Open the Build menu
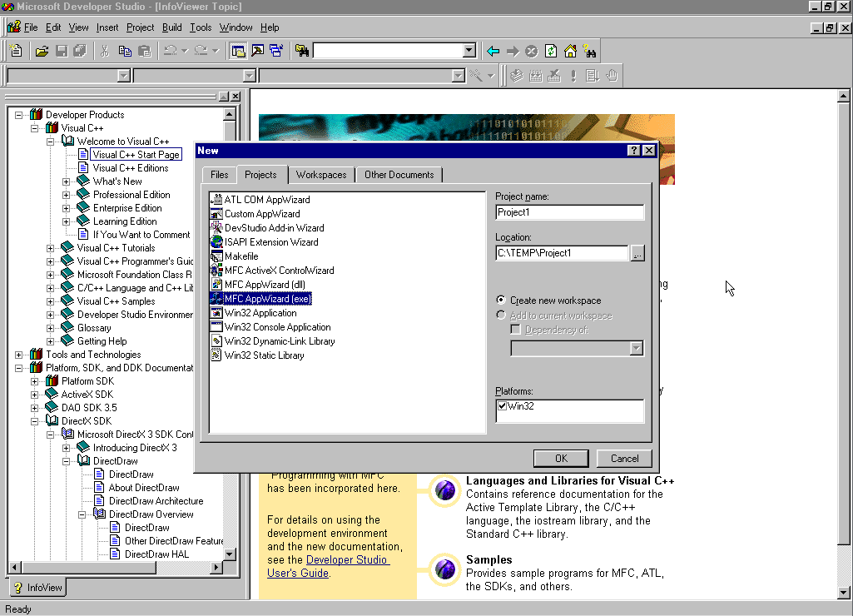 [x=171, y=27]
